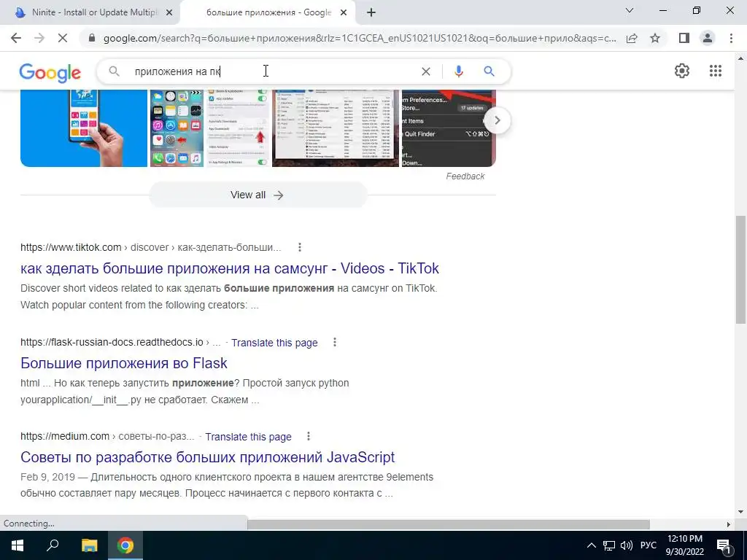Viewport: 747px width, 560px height.
Task: Open the iPhone home screen image thumbnail
Action: [177, 128]
